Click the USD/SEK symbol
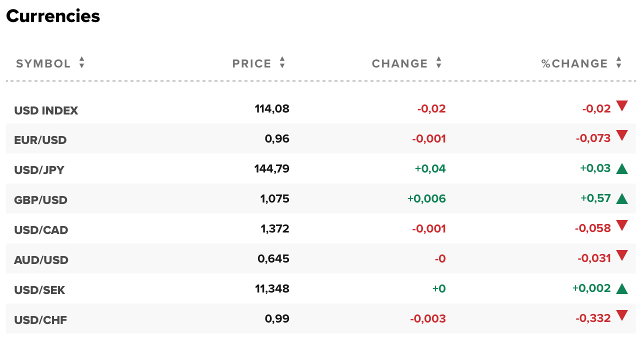This screenshot has width=644, height=351. click(39, 290)
